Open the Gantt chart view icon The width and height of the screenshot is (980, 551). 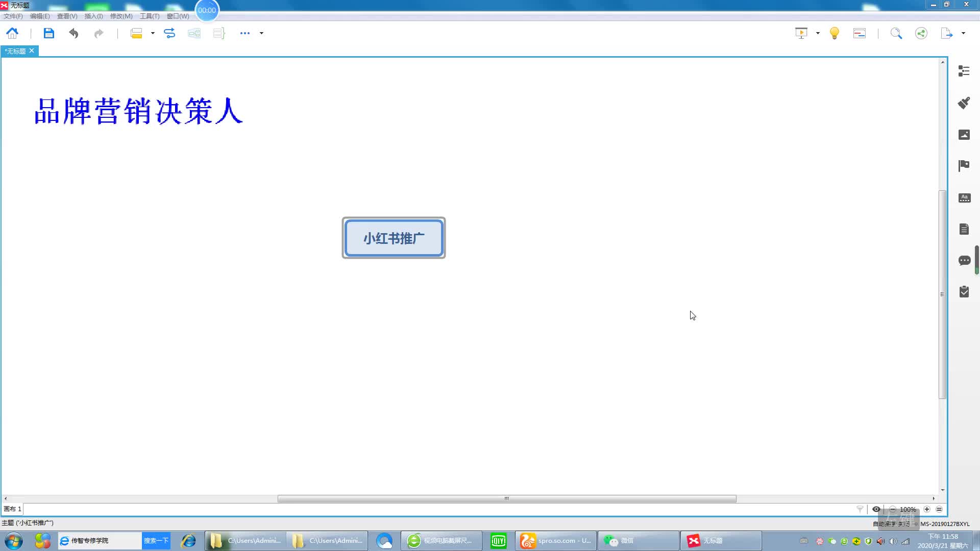pos(860,33)
